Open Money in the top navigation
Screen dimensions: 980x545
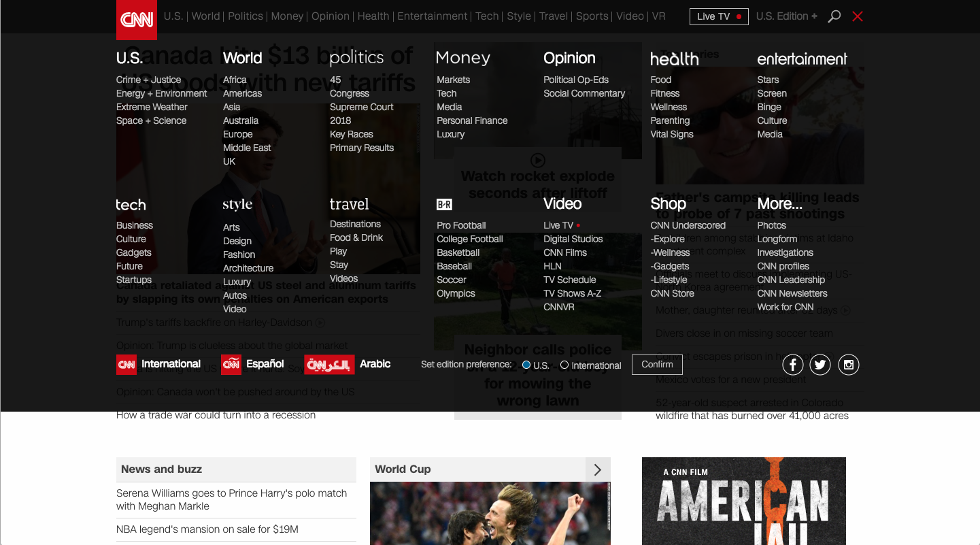pyautogui.click(x=287, y=16)
